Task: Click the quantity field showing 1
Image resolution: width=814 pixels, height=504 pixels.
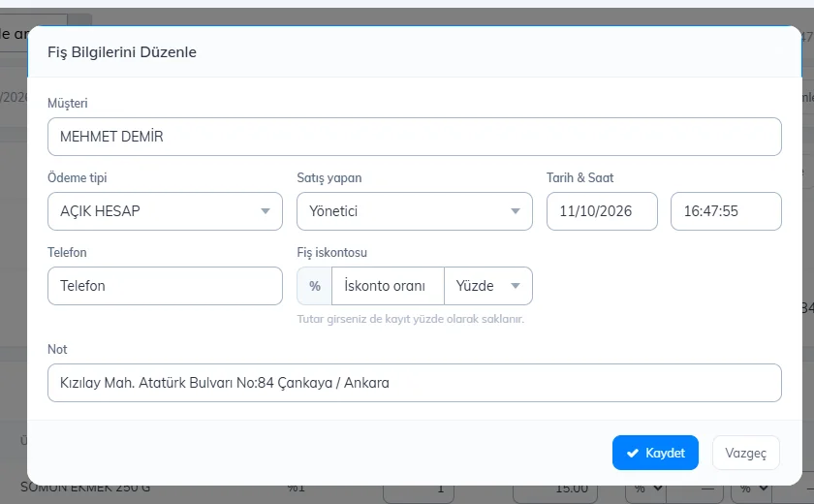Action: coord(419,488)
